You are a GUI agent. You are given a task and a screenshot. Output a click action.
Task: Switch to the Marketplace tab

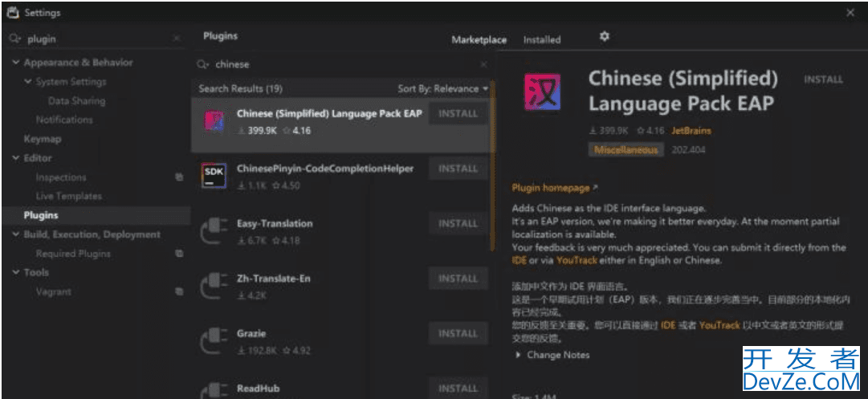point(479,40)
